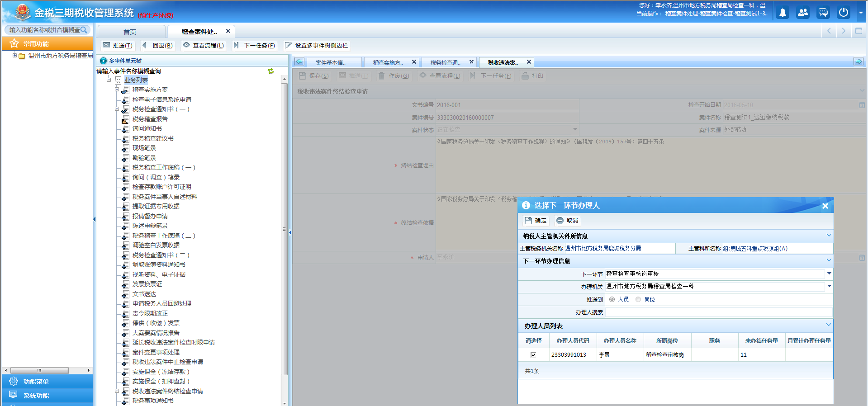Expand 税收违法案件终结检查申请 tree node
This screenshot has height=406, width=868.
(117, 391)
